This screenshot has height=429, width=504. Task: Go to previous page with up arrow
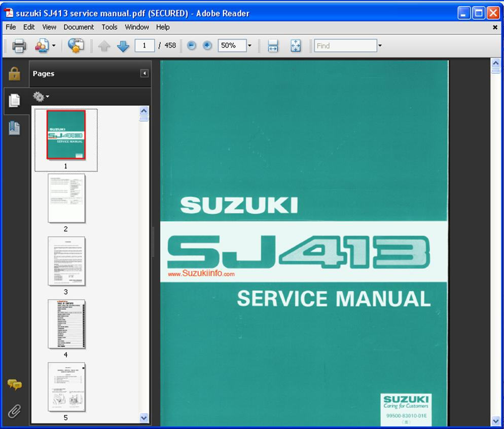coord(104,46)
